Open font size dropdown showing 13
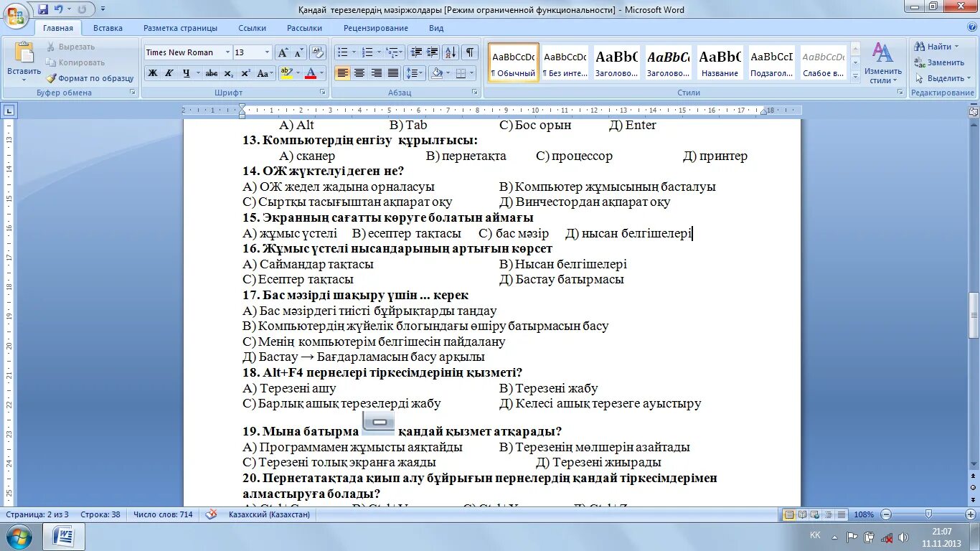Viewport: 980px width, 551px height. tap(268, 52)
